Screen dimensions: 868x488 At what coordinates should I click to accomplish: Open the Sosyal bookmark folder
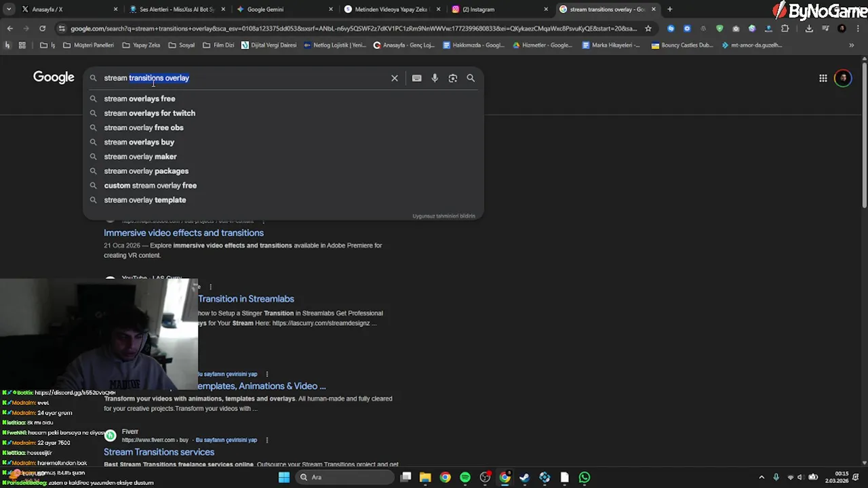click(182, 45)
